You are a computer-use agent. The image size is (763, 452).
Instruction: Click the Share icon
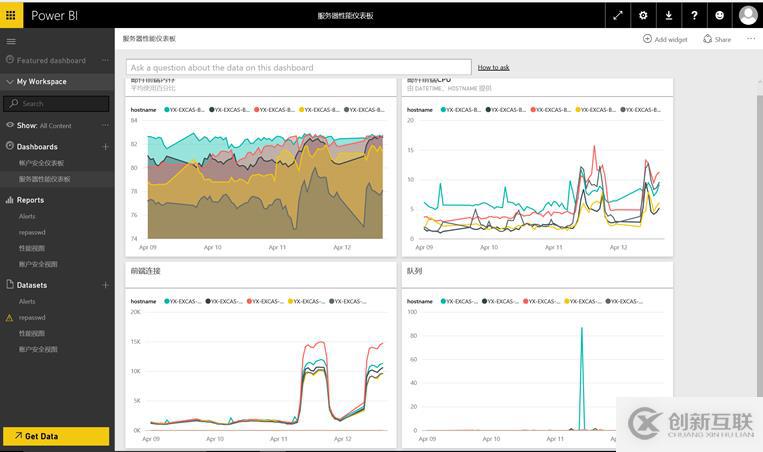tap(708, 39)
